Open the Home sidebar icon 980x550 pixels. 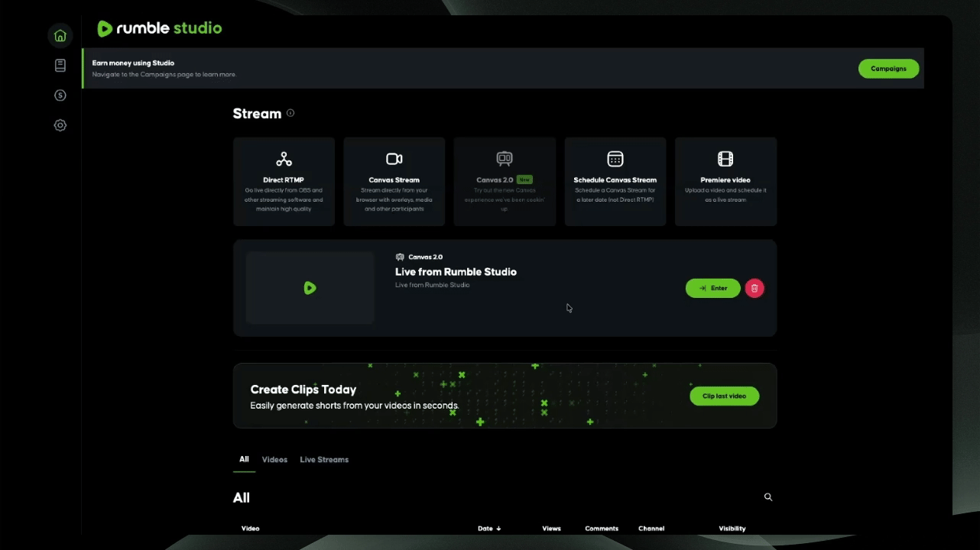(60, 36)
